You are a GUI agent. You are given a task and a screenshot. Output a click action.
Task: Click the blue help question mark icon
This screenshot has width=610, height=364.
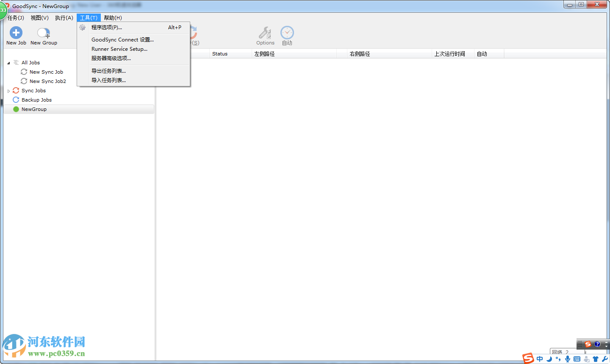597,344
